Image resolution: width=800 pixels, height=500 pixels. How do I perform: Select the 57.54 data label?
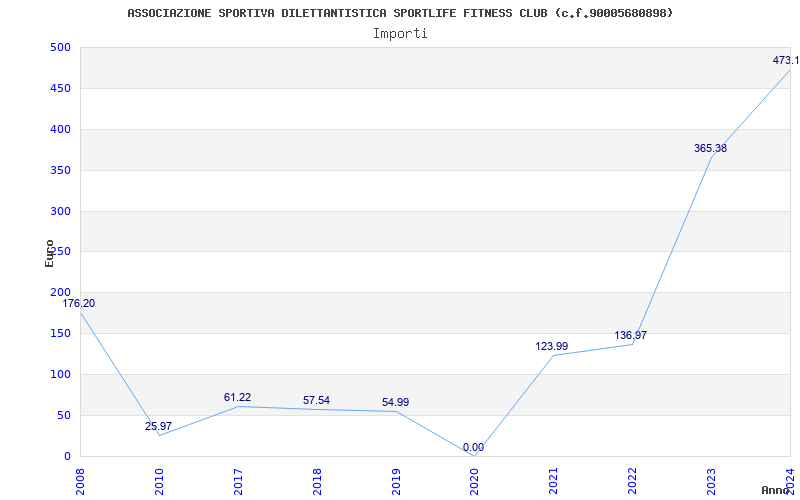(x=316, y=401)
